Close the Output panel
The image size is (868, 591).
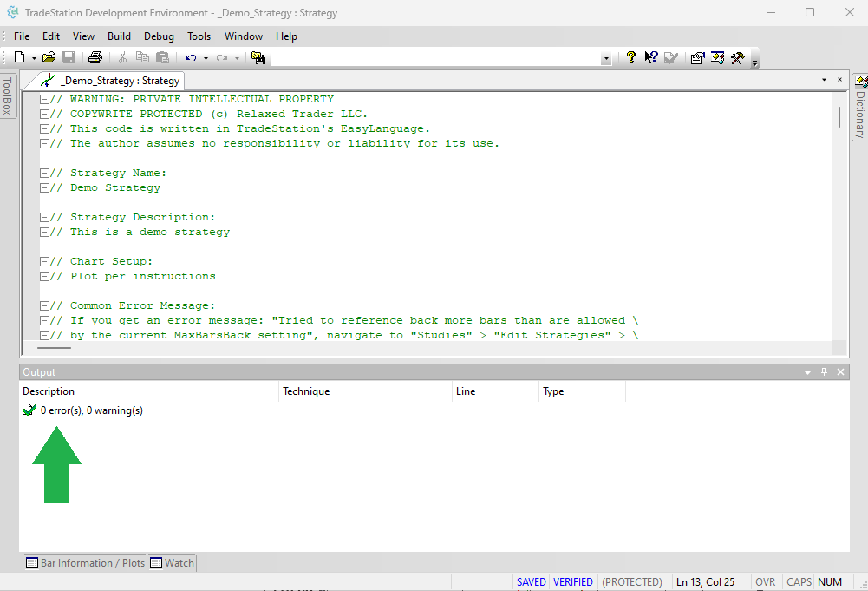coord(840,371)
